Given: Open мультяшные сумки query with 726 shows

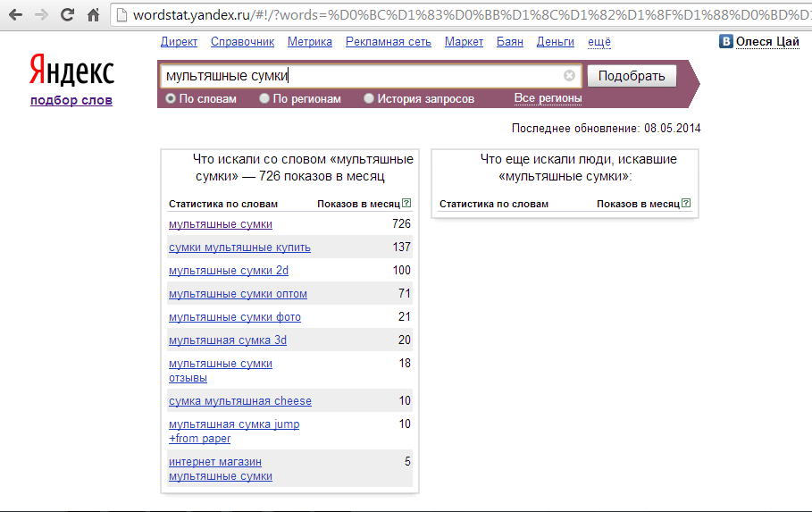Looking at the screenshot, I should pos(221,224).
